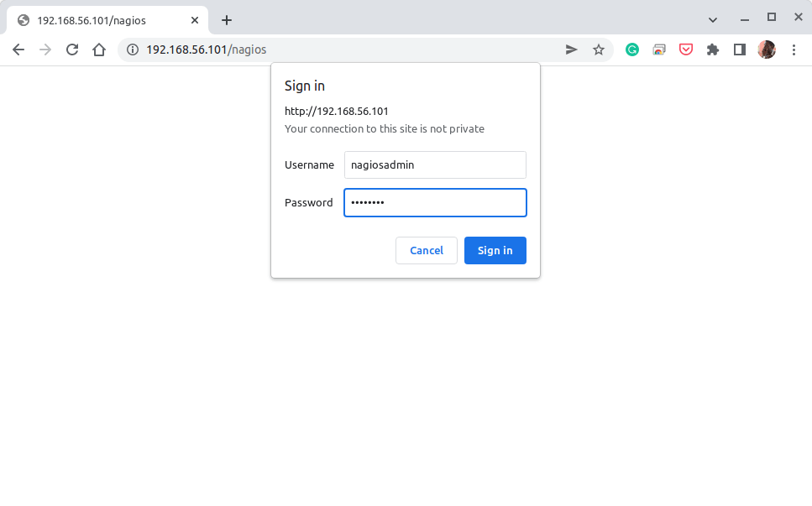
Task: Open the browser home page
Action: tap(99, 50)
